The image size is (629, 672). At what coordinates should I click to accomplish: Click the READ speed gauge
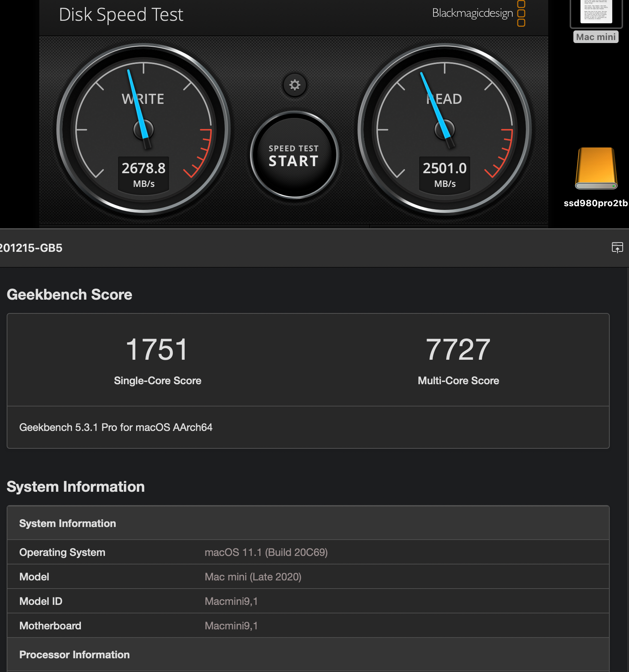tap(445, 129)
